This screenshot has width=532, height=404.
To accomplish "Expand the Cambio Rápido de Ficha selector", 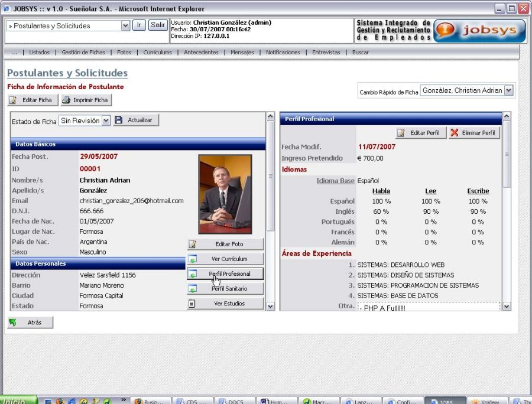I will [x=508, y=90].
